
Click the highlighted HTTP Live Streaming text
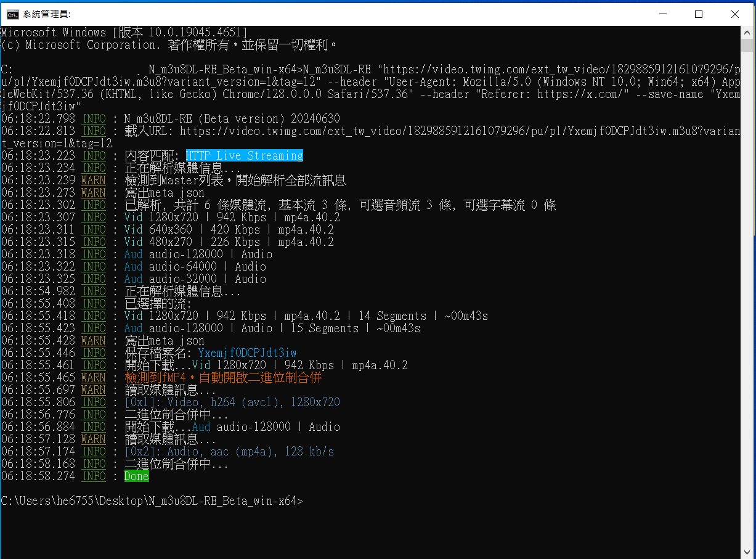(245, 156)
